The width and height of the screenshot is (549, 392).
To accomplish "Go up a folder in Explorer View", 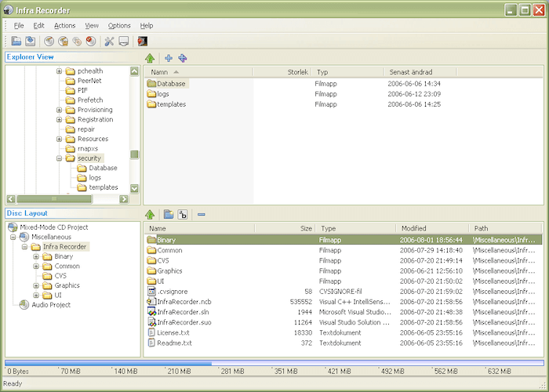I will [150, 58].
